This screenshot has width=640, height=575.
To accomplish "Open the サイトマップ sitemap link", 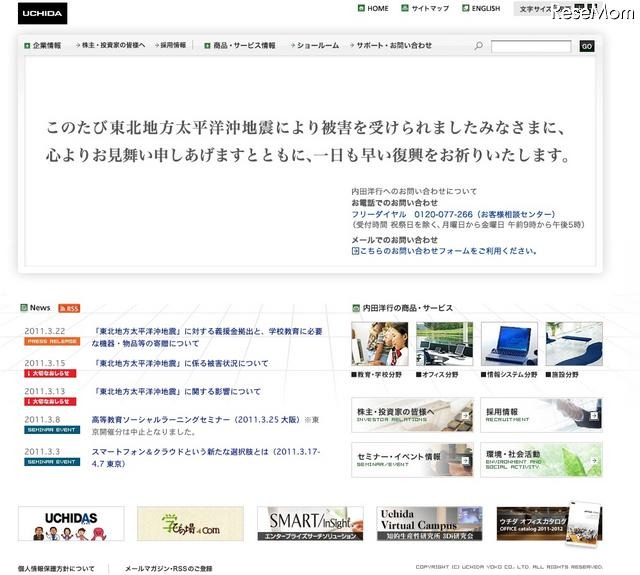I will click(x=425, y=8).
